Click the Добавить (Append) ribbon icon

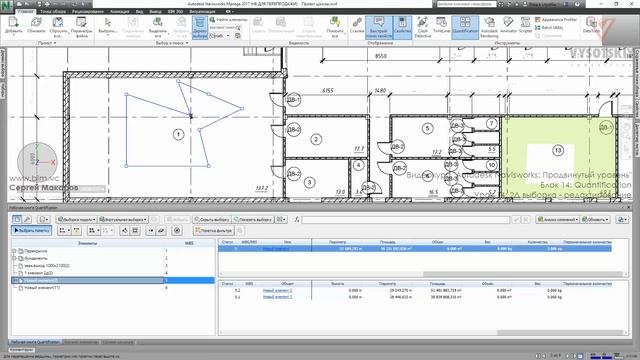pyautogui.click(x=13, y=27)
